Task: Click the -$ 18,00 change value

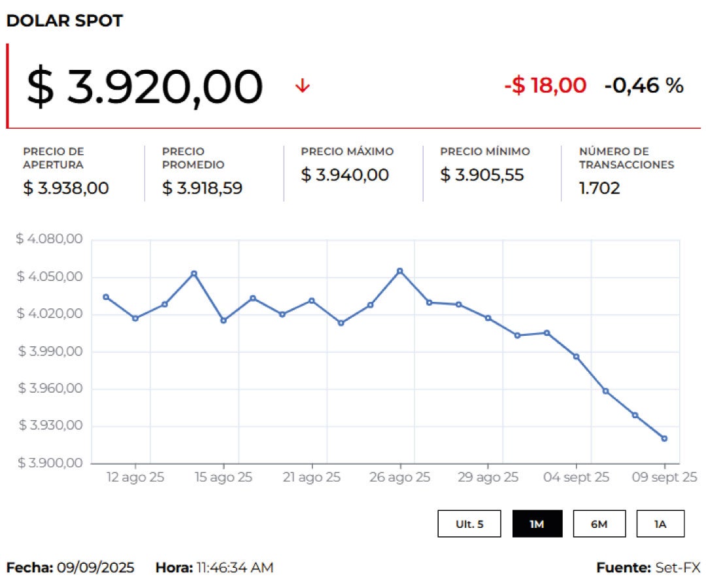Action: click(545, 85)
